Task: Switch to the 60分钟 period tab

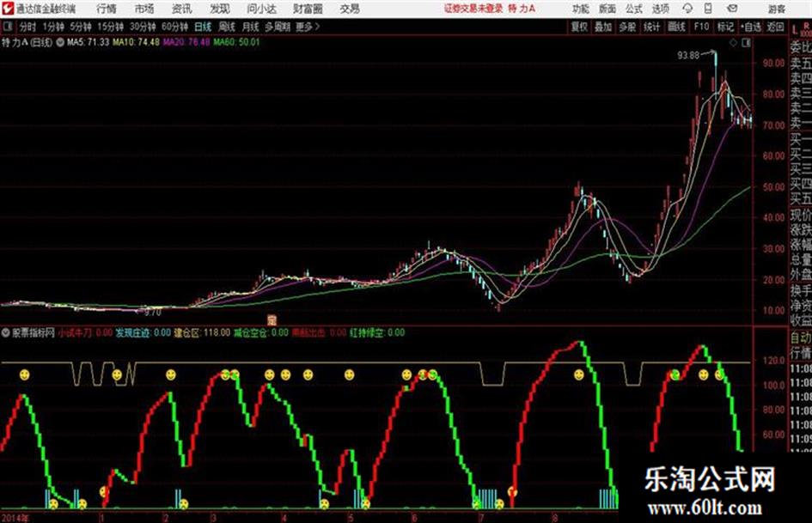Action: pos(174,27)
